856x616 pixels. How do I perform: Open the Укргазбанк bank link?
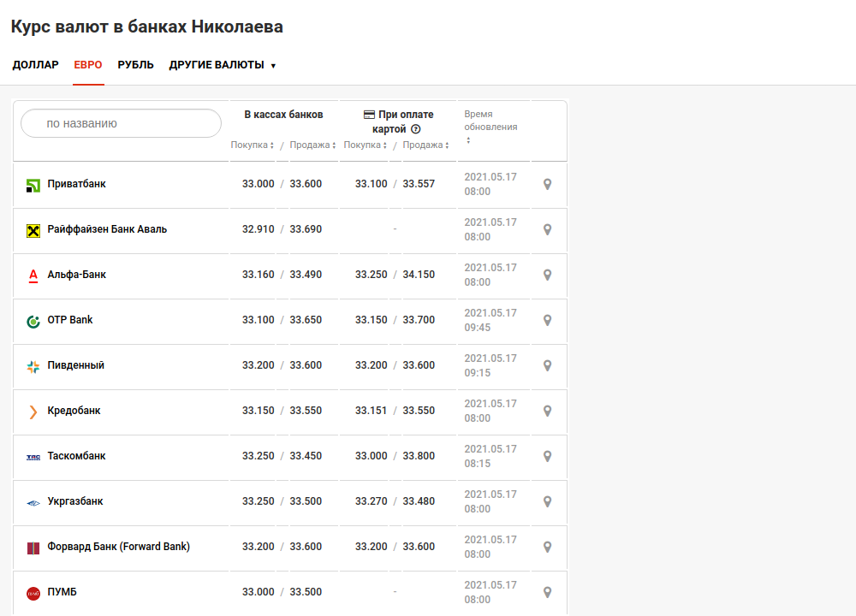pos(75,500)
